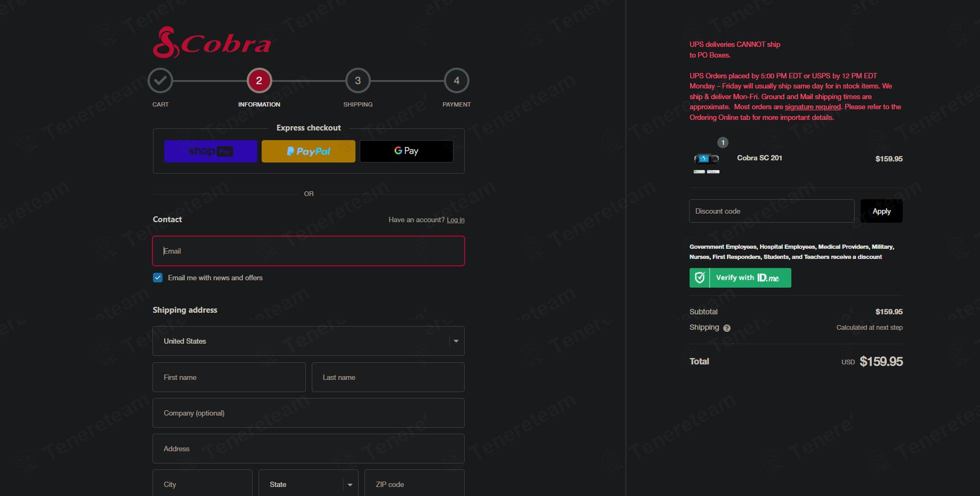Switch to the Shipping step
The image size is (980, 496).
358,80
